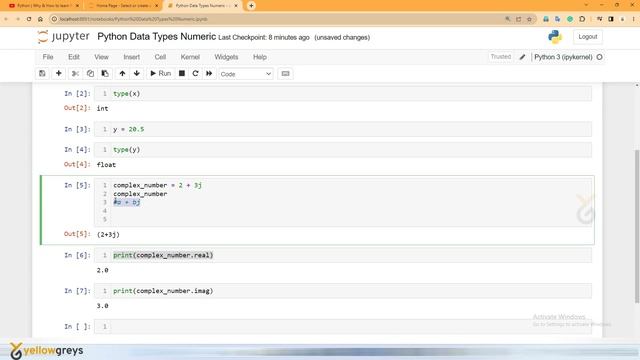
Task: Click into the type(y) code cell
Action: [x=342, y=150]
